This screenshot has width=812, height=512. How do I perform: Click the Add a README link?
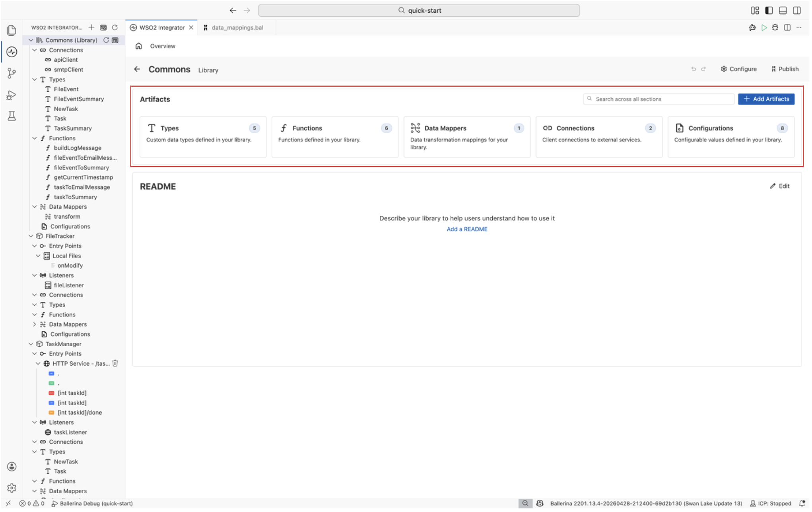[467, 229]
